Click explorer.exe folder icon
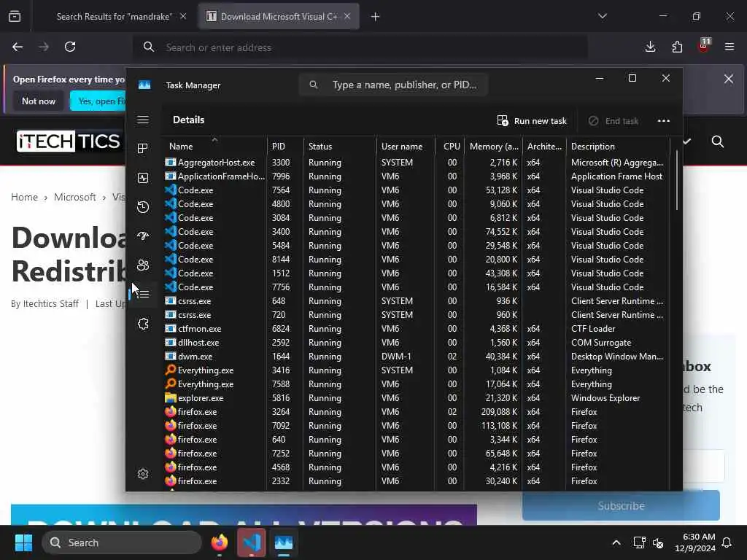Viewport: 747px width, 560px height. point(171,397)
